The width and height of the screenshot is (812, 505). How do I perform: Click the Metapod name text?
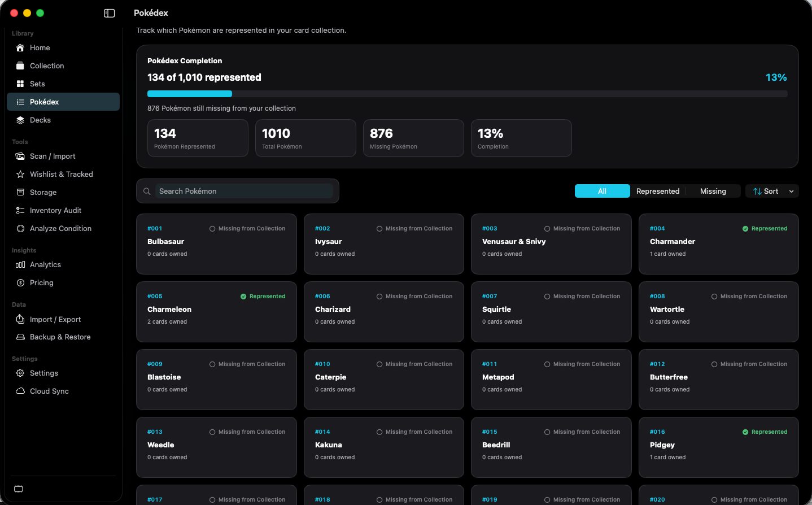498,377
